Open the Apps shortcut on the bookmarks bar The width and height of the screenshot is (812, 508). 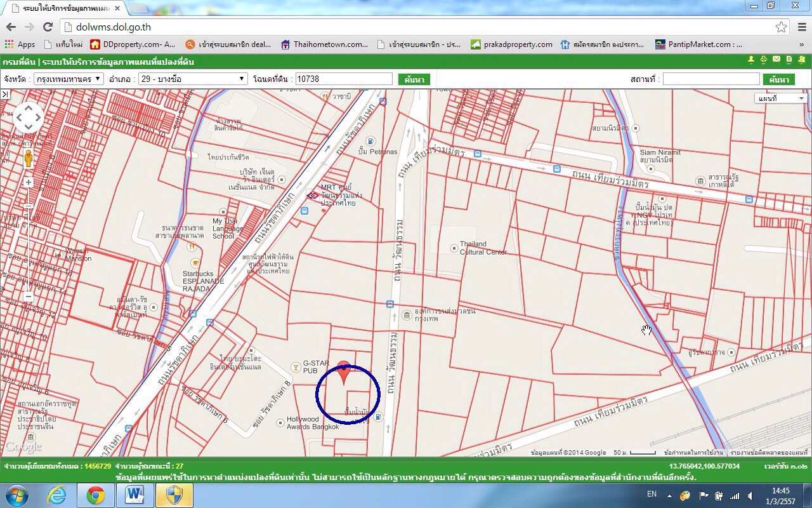coord(20,44)
